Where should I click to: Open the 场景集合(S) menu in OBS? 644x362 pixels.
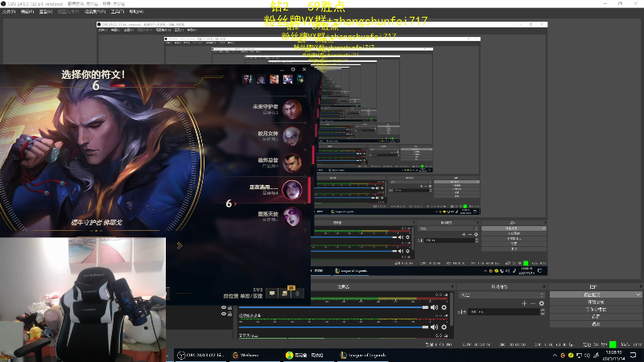[x=95, y=11]
